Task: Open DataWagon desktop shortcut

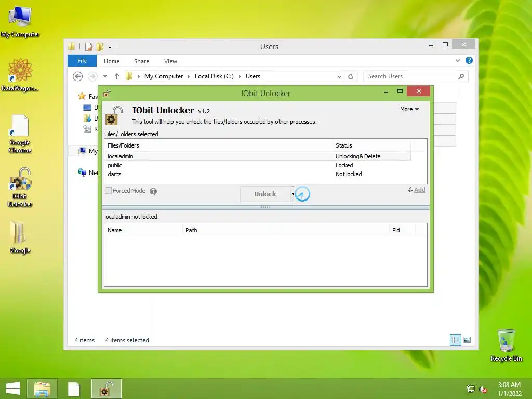Action: point(20,75)
